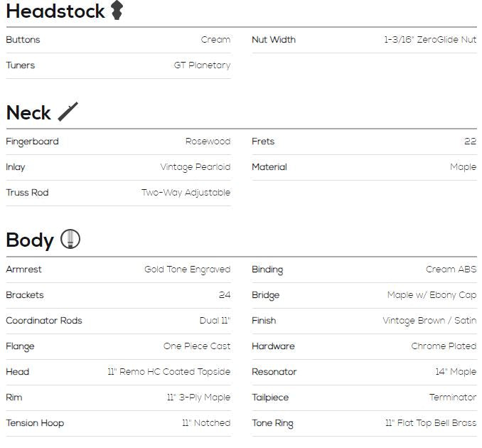
Task: Click the Inlay value Vintage Pearloid
Action: coord(196,167)
